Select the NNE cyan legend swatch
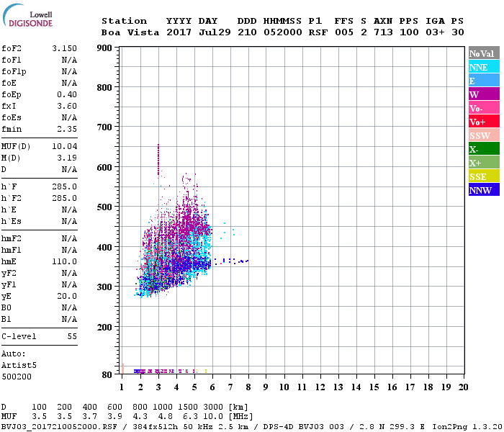This screenshot has height=432, width=504. coord(484,67)
